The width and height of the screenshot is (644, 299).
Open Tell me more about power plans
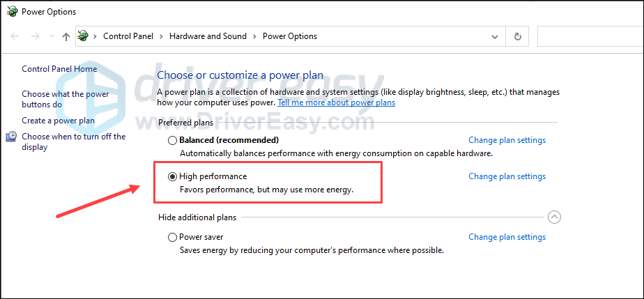pos(337,102)
